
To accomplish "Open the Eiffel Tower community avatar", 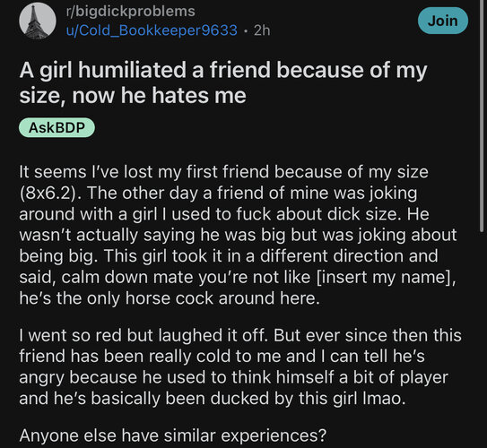I will tap(38, 21).
